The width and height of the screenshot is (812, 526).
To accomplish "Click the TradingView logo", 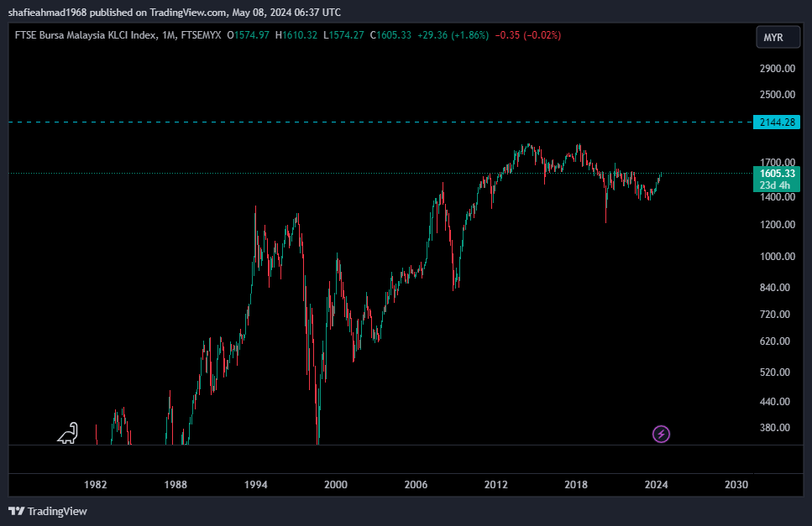I will [48, 511].
